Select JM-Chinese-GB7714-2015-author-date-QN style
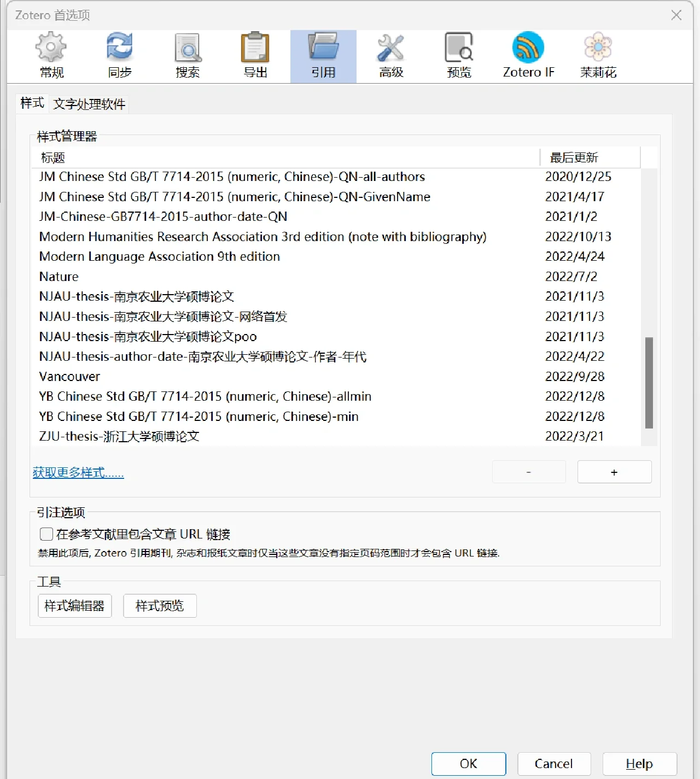 (336, 216)
